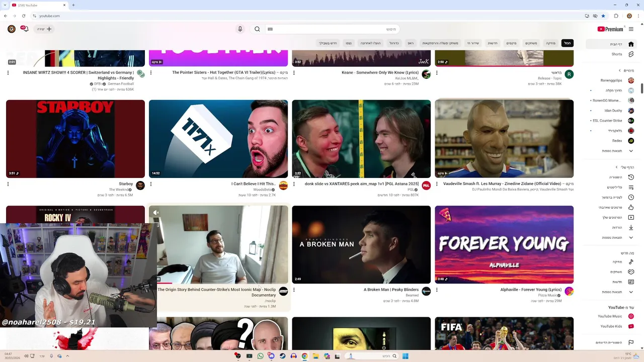This screenshot has width=644, height=362.
Task: Click the YouTube Premium logo
Action: click(x=610, y=29)
